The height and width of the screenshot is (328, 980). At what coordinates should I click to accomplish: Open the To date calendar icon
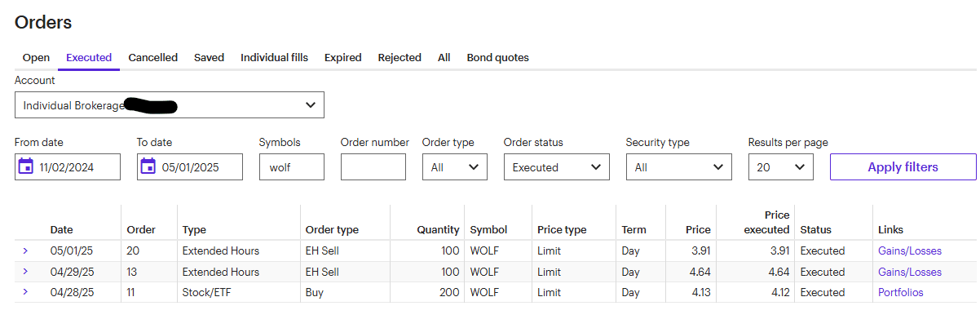pos(148,167)
